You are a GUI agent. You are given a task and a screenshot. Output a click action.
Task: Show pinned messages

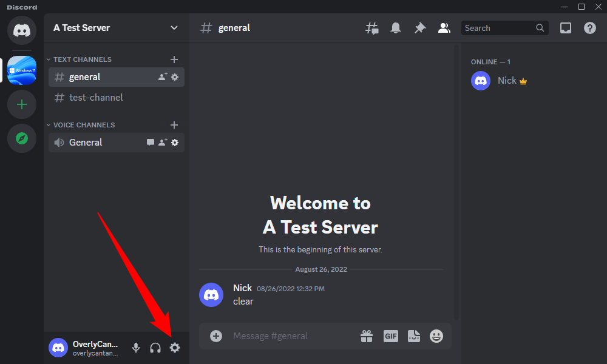click(x=420, y=28)
